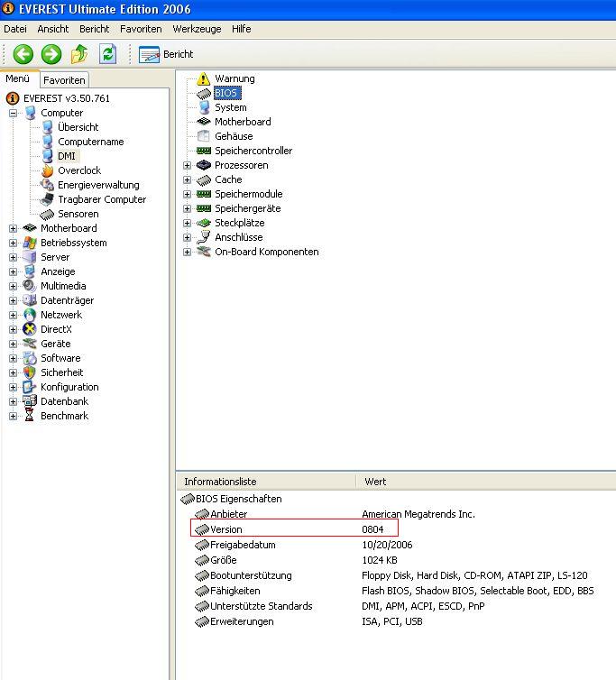The image size is (616, 680).
Task: Click the Sensoren chip icon
Action: click(x=47, y=215)
